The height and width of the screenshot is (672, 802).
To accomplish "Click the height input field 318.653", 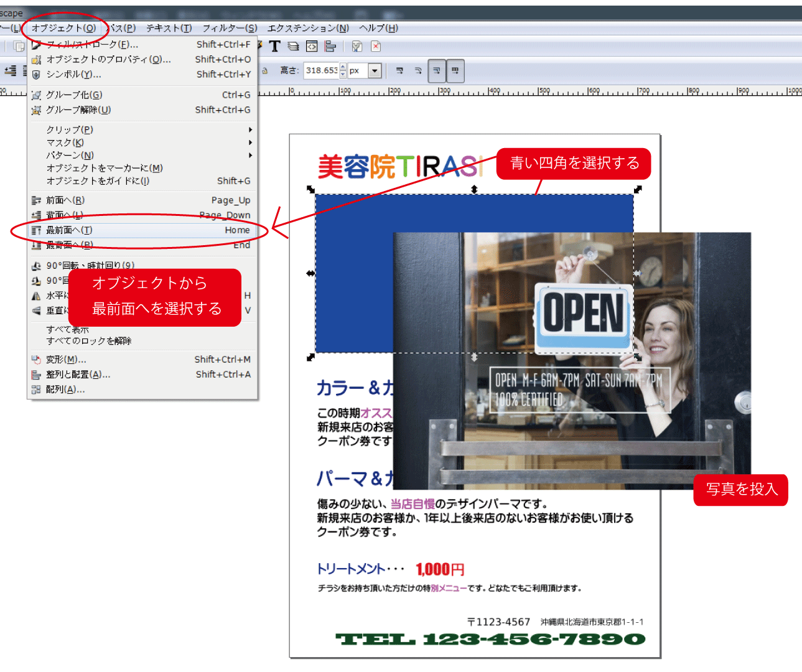I will click(321, 71).
